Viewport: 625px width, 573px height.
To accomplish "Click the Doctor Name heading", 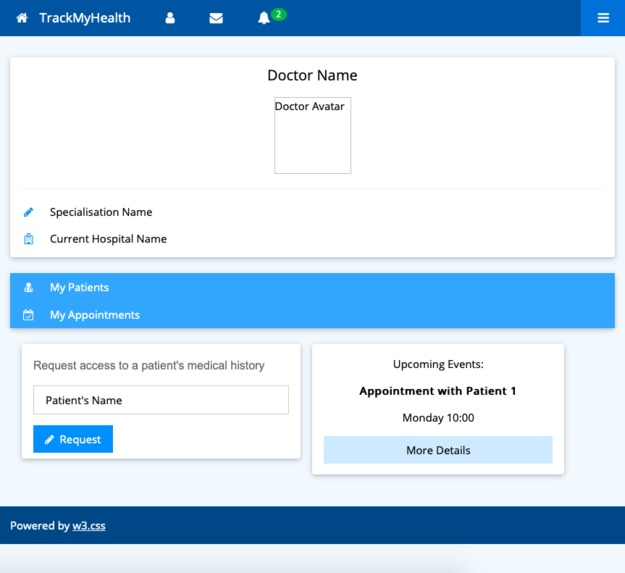I will pyautogui.click(x=312, y=75).
